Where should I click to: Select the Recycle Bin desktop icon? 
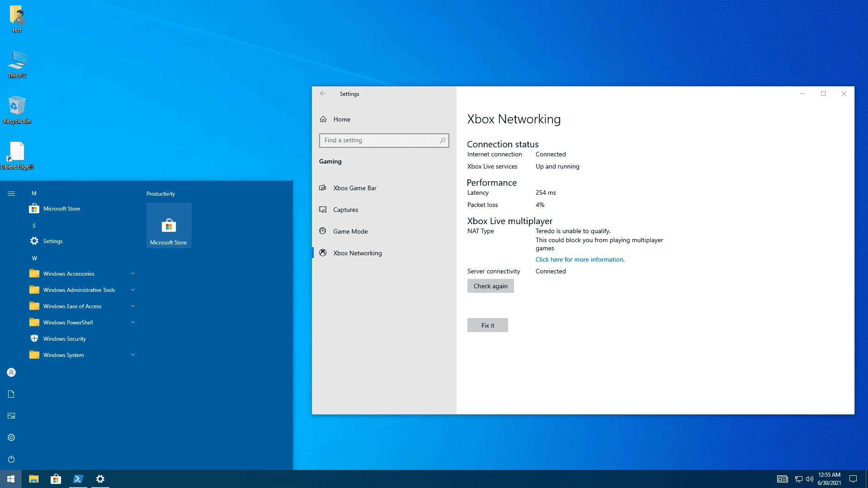(17, 110)
